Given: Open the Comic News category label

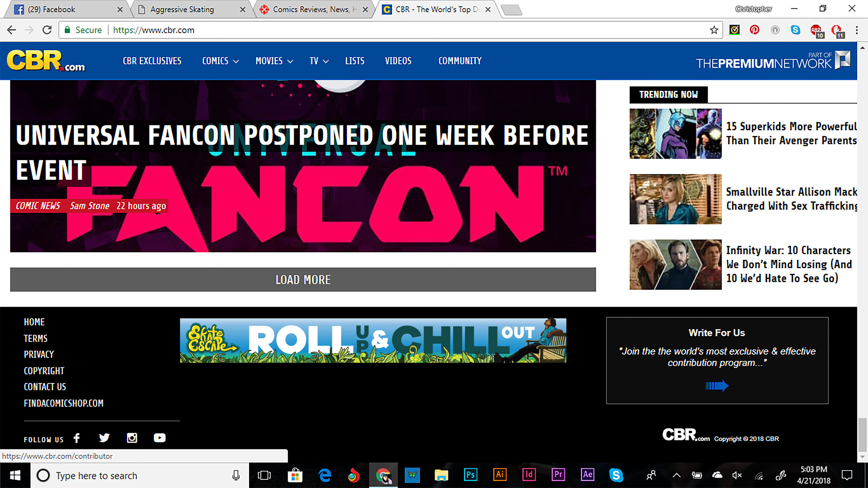Looking at the screenshot, I should click(x=38, y=206).
